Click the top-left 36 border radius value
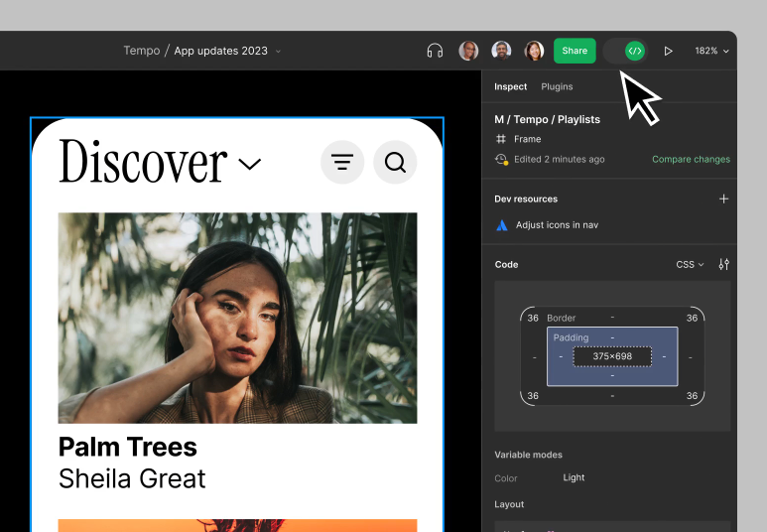The height and width of the screenshot is (532, 767). [x=533, y=319]
